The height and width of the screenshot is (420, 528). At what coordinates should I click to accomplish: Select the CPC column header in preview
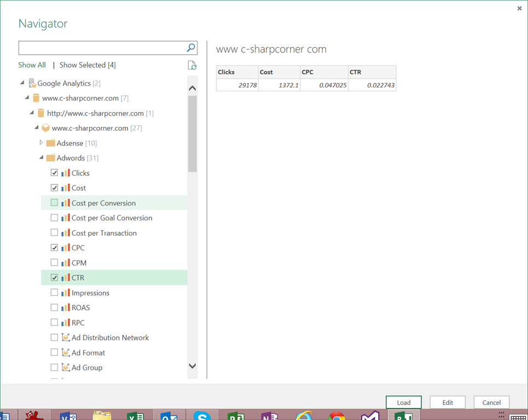(324, 72)
